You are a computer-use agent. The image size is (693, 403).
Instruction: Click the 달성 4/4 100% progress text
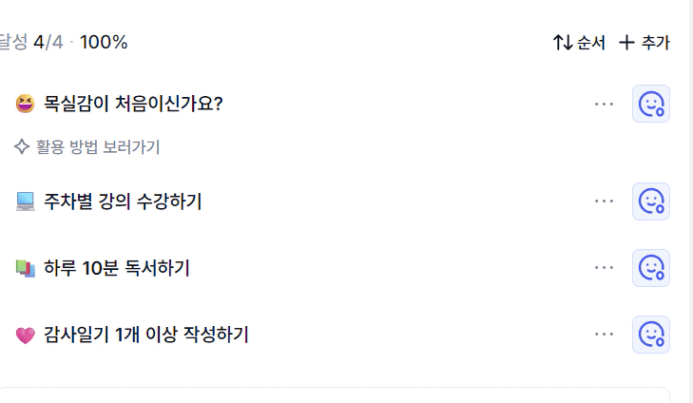pos(63,43)
